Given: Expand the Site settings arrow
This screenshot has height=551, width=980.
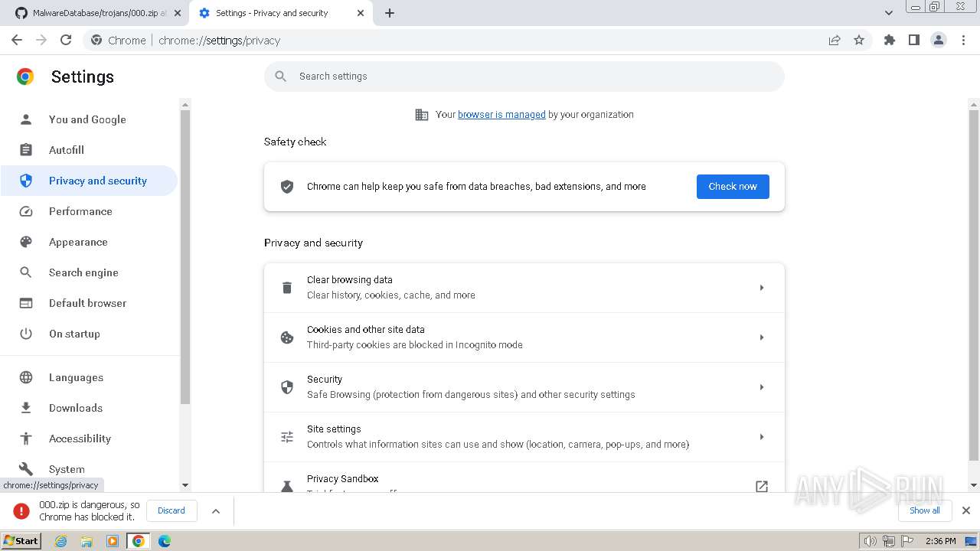Looking at the screenshot, I should 762,437.
